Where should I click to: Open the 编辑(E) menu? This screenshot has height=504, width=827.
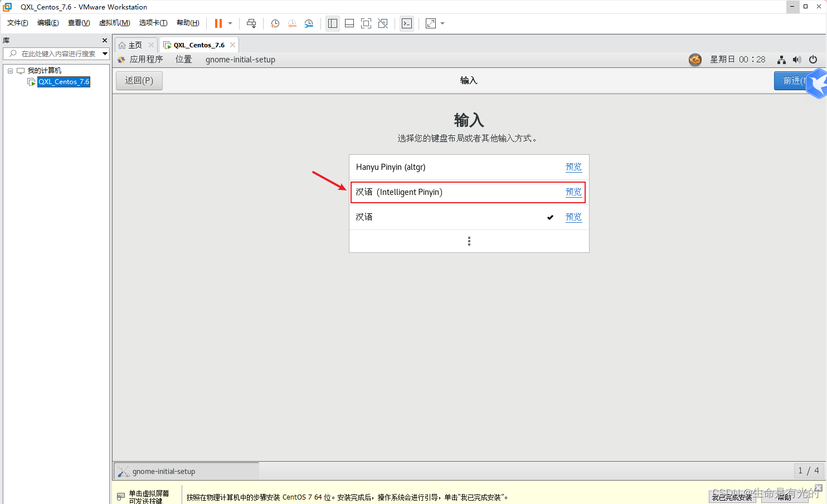point(48,23)
